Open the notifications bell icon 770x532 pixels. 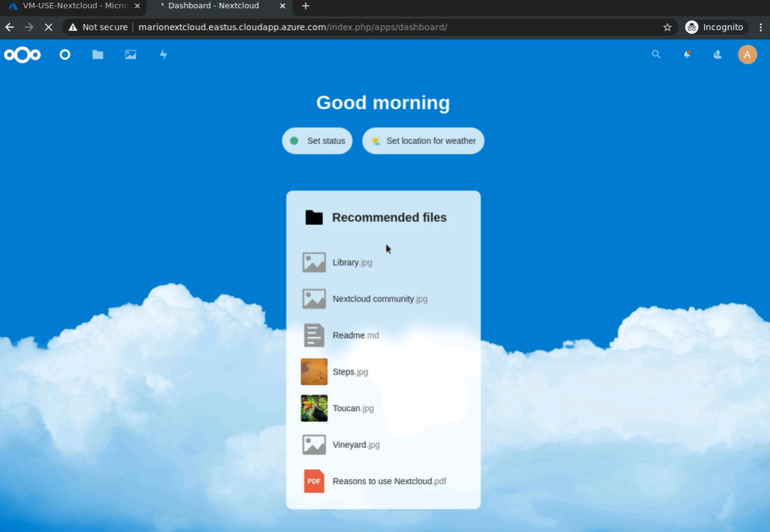[687, 55]
